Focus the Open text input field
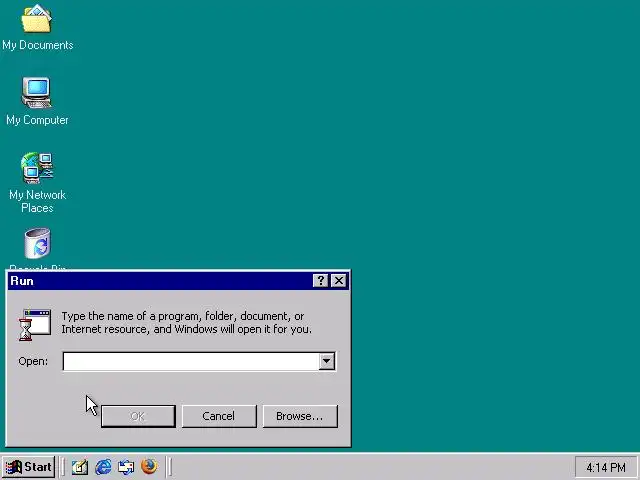 [x=191, y=361]
